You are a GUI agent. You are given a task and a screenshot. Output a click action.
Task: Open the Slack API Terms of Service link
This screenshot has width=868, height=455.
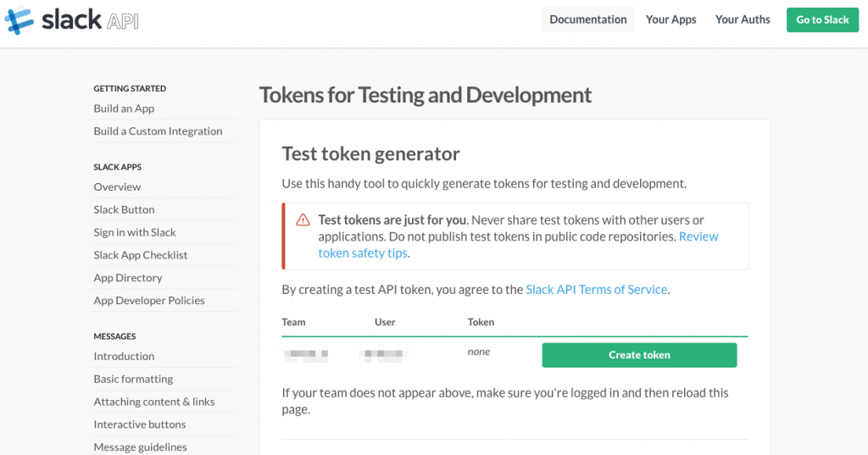click(596, 290)
